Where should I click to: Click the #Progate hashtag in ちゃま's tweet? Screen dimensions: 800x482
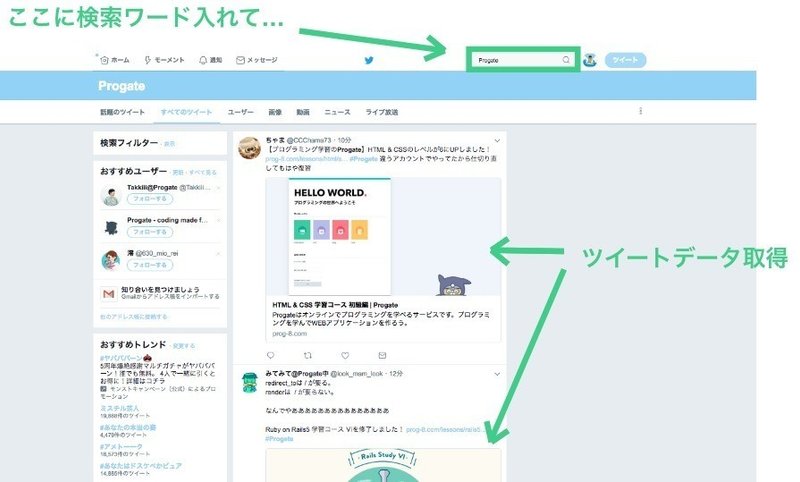coord(364,159)
